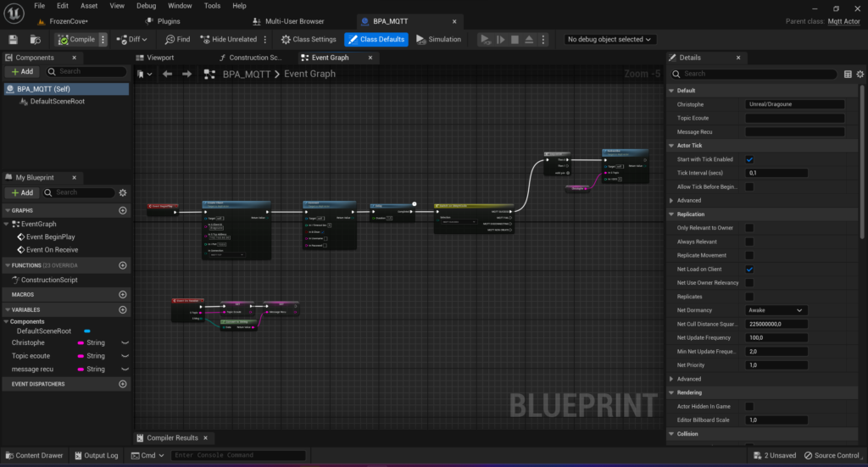Screen dimensions: 868x467
Task: Click the Details property matrix grid icon
Action: [848, 74]
